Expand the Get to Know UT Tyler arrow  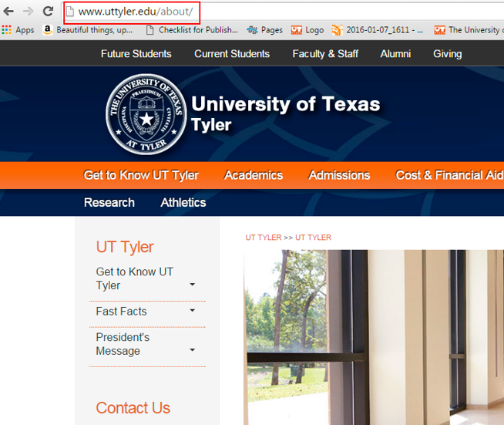[192, 285]
